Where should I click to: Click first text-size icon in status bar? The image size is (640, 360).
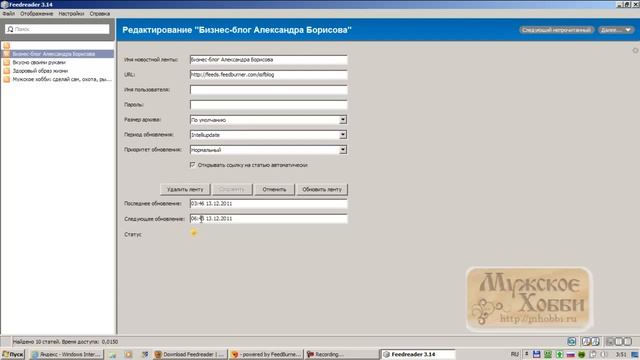[x=586, y=341]
